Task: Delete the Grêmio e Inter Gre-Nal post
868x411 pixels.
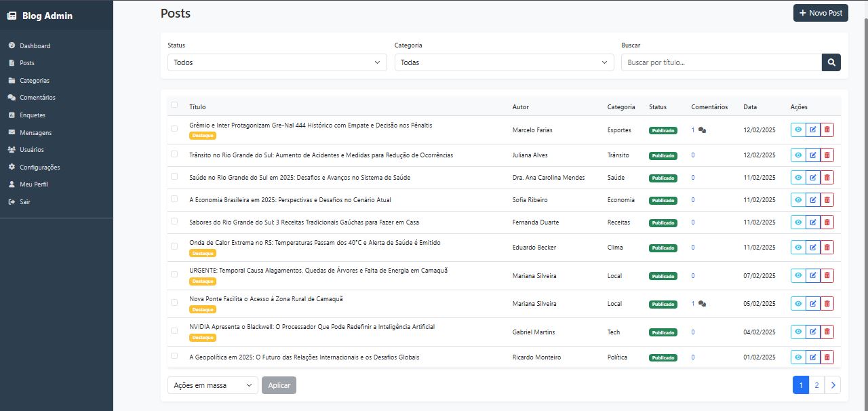Action: [x=827, y=130]
